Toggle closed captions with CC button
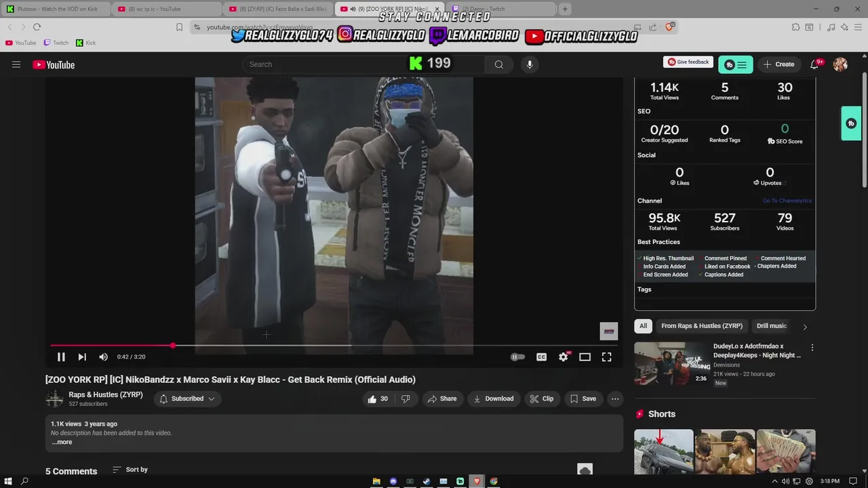 tap(541, 357)
